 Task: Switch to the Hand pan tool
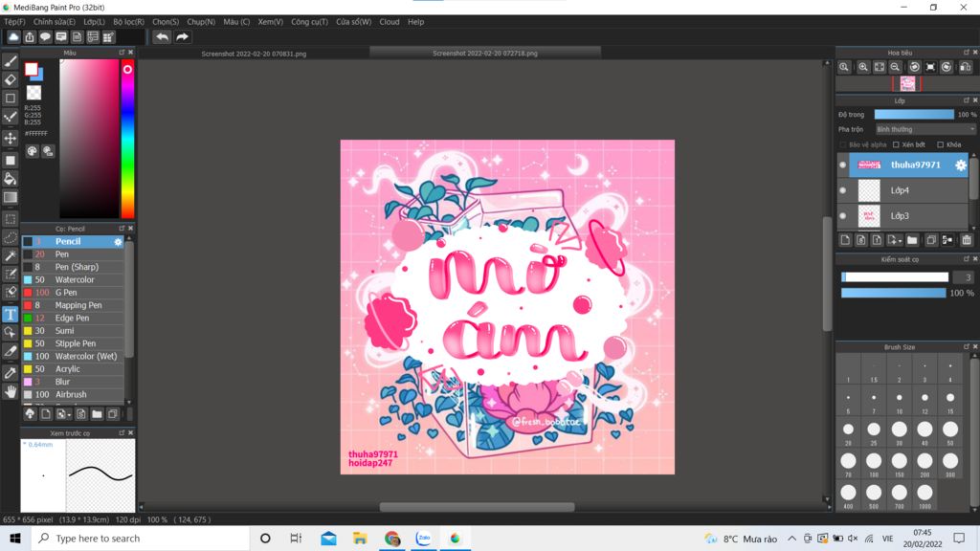coord(10,391)
